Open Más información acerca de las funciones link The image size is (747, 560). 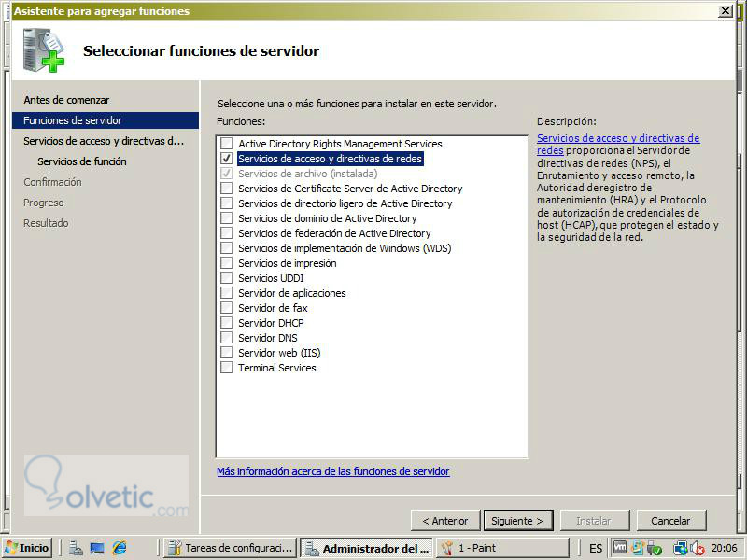(x=333, y=471)
